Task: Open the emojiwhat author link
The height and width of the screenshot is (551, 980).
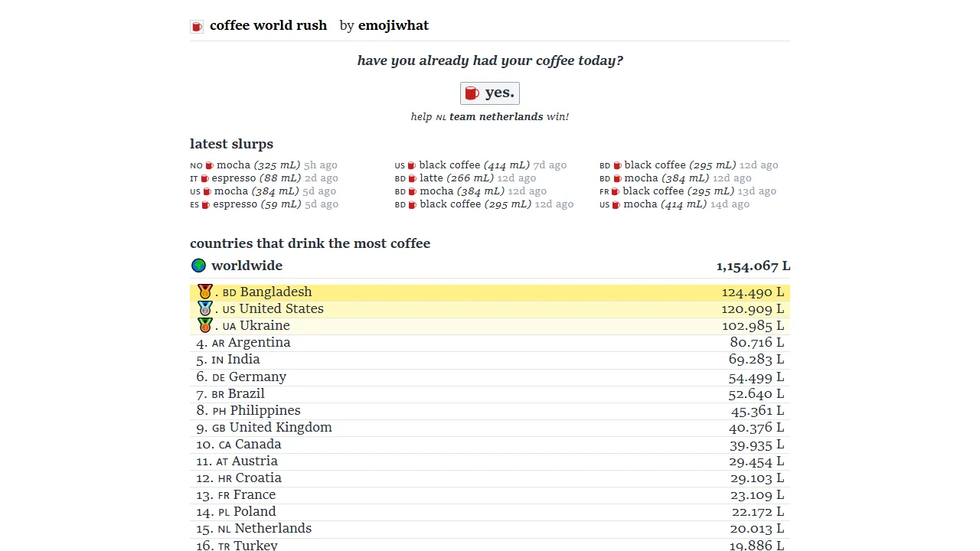Action: coord(393,25)
